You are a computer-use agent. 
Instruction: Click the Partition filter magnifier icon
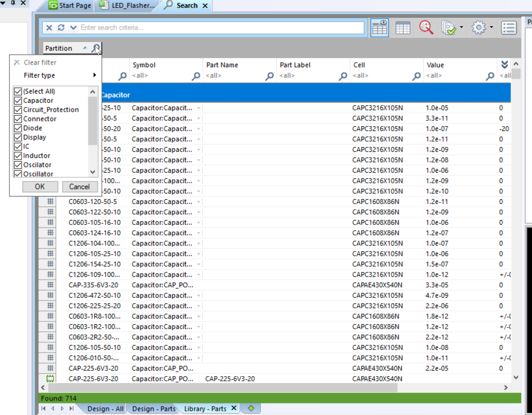pyautogui.click(x=96, y=48)
